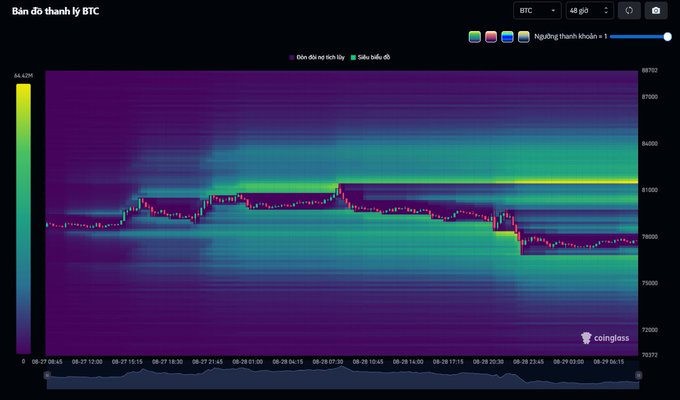Click the 08-29 03:00 time label
Viewport: 680px width, 400px height.
point(569,361)
